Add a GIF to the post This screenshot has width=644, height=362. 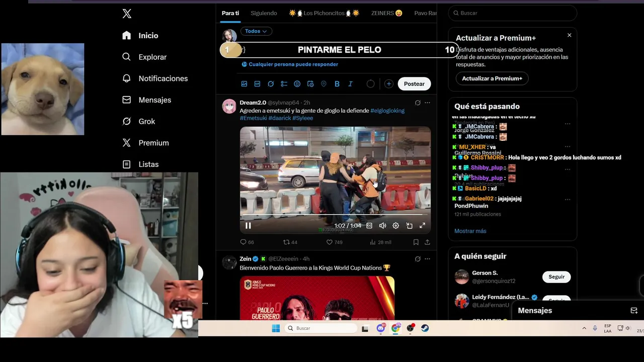[x=257, y=84]
